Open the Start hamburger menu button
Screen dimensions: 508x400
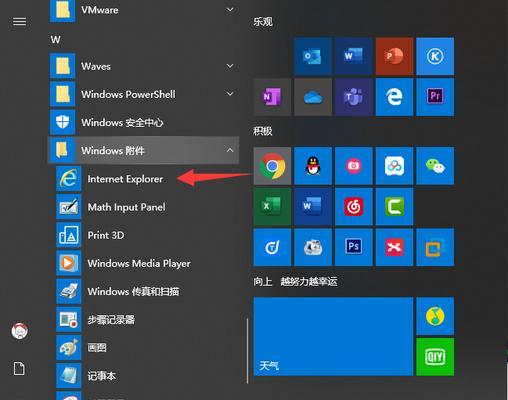(x=19, y=22)
